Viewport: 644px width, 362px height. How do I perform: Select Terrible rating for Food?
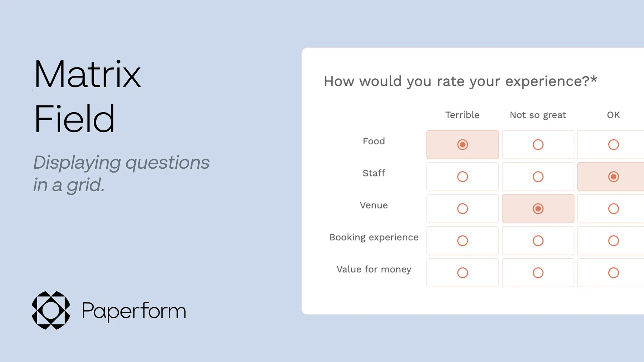[462, 145]
